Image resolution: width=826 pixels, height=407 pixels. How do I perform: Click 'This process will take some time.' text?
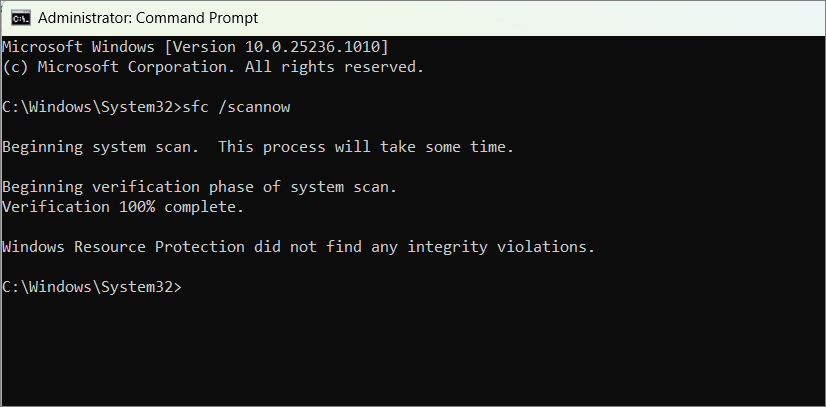[366, 147]
